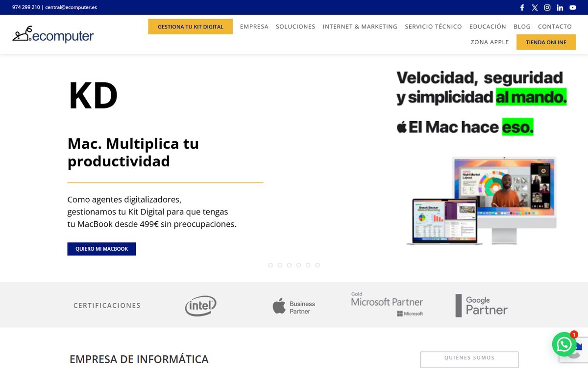Go to the Contacto page

click(555, 26)
